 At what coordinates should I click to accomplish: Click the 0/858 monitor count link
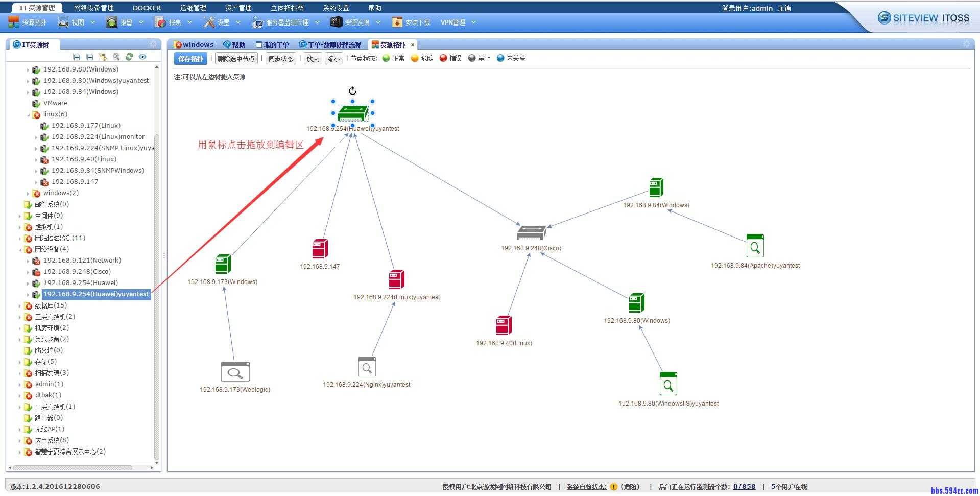[x=745, y=486]
